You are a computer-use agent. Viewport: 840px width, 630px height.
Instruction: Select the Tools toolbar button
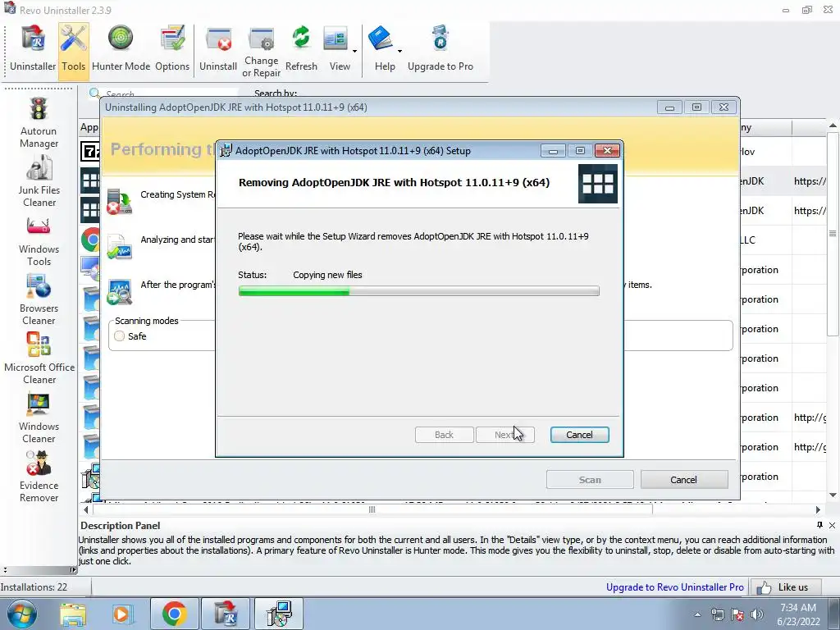click(73, 49)
